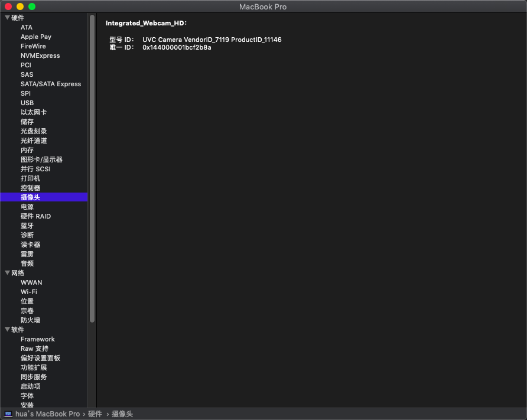Screen dimensions: 527x420
Task: Open the 储存 storage entry
Action: pos(27,122)
